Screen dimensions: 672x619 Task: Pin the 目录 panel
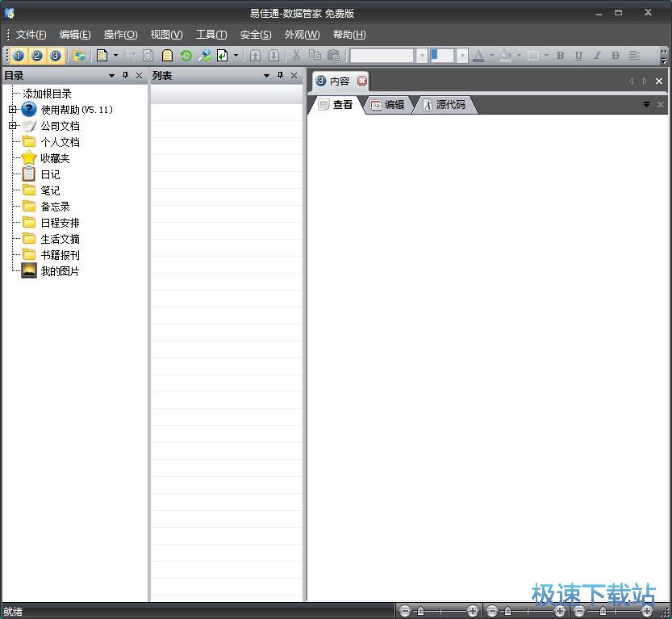[125, 76]
